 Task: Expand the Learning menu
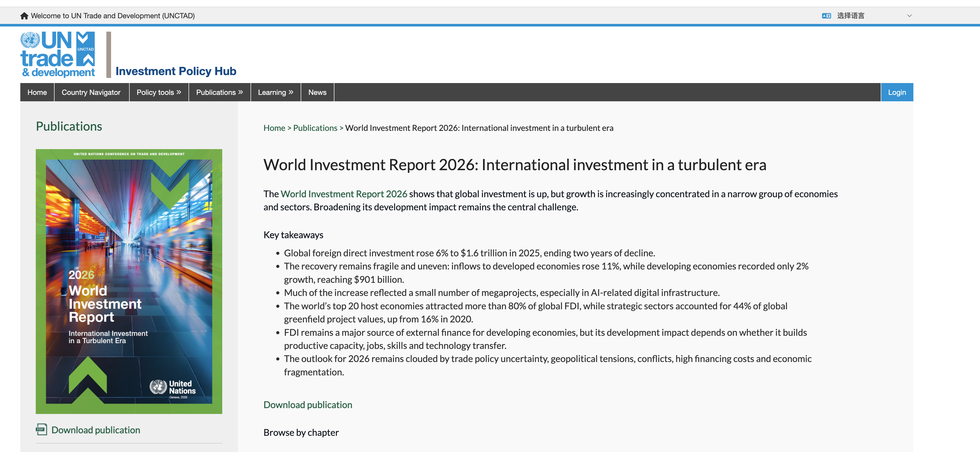coord(275,92)
